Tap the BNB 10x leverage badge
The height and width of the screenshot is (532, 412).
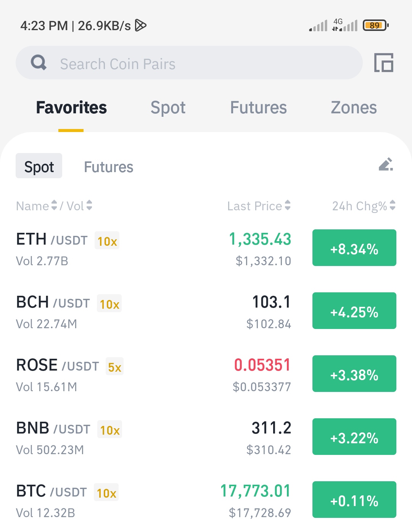click(110, 430)
